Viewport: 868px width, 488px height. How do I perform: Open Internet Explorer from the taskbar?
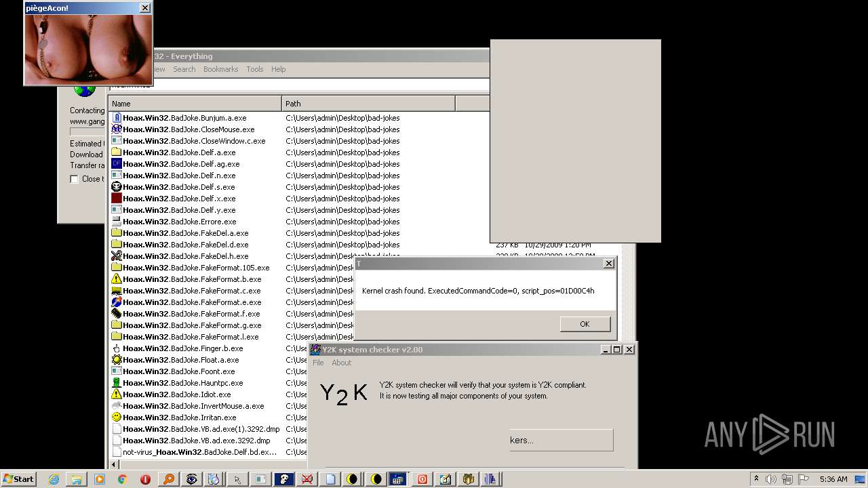coord(54,479)
